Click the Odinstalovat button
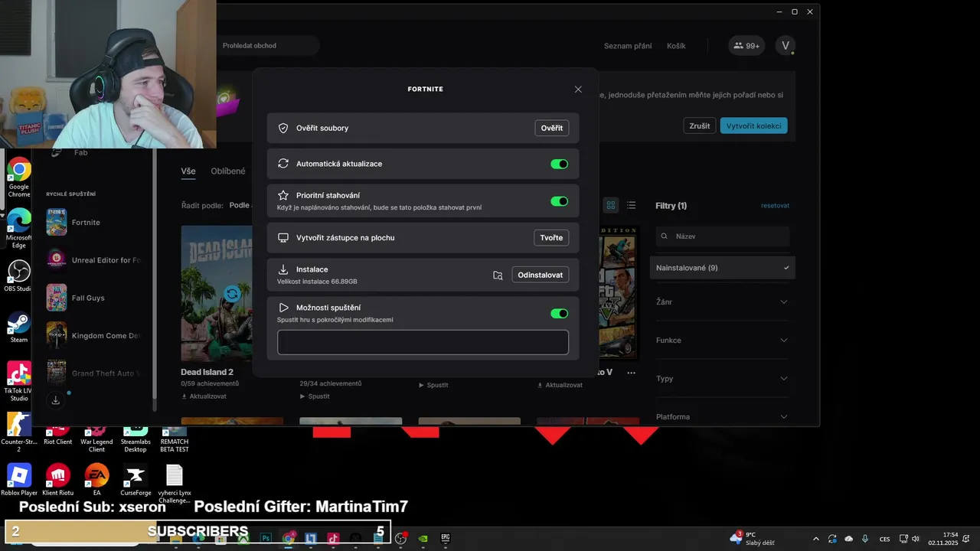The width and height of the screenshot is (980, 551). (x=540, y=275)
